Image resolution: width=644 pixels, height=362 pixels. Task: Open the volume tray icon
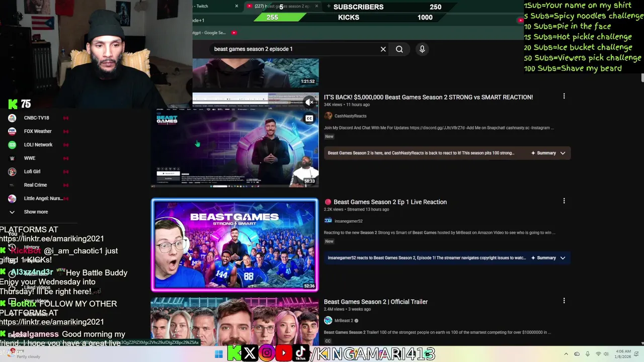pos(606,354)
